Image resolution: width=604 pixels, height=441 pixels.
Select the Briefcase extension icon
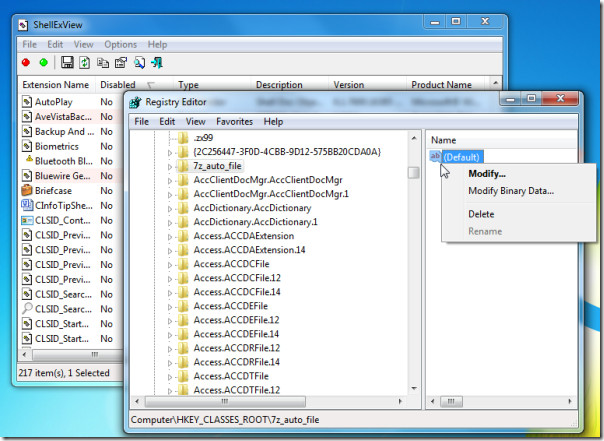(x=27, y=190)
